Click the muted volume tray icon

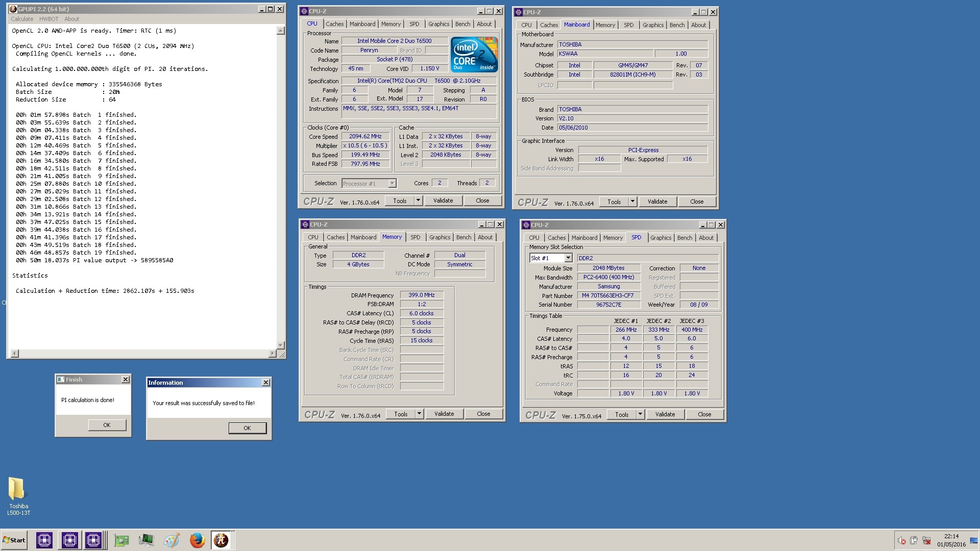pos(902,541)
